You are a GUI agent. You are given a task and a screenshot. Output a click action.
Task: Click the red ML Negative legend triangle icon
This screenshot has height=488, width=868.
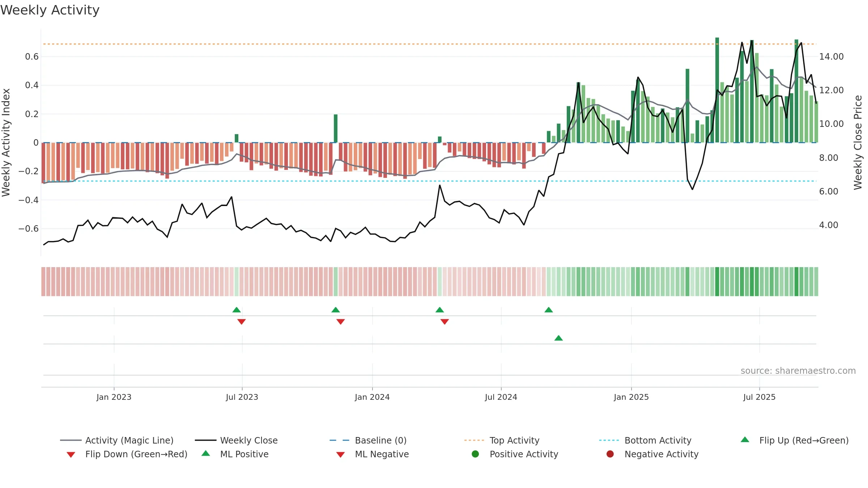pyautogui.click(x=340, y=455)
